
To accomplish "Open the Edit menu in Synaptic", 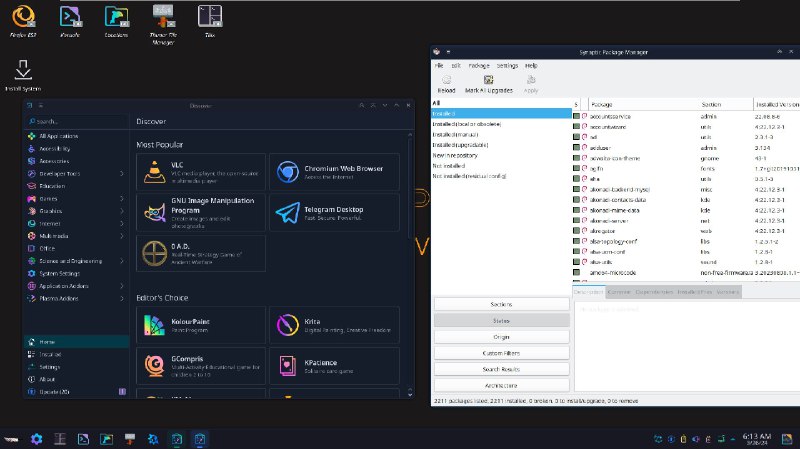I will 456,65.
